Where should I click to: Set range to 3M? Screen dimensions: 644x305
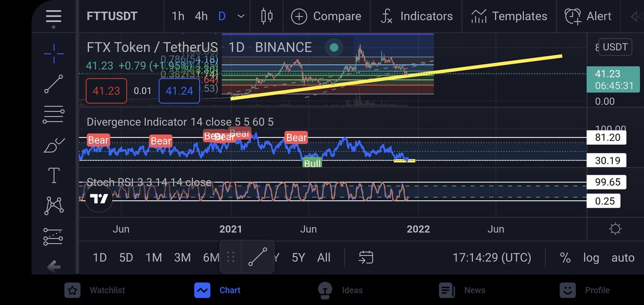click(182, 258)
